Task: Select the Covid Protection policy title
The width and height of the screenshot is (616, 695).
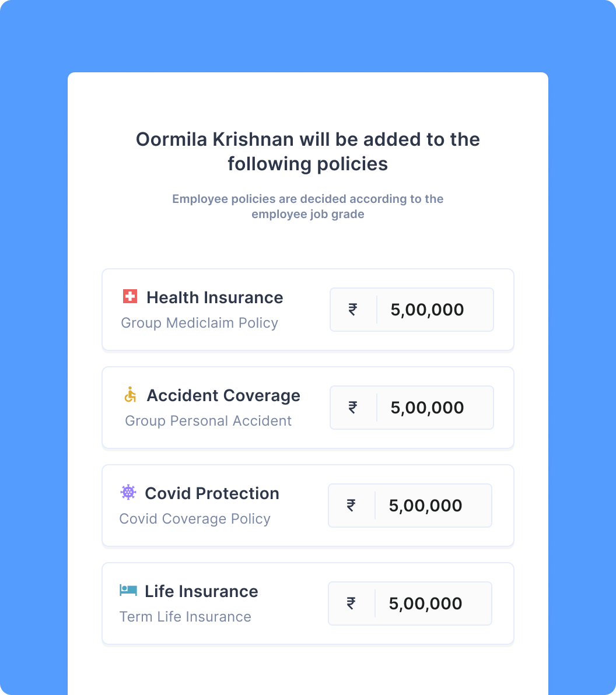Action: [212, 493]
